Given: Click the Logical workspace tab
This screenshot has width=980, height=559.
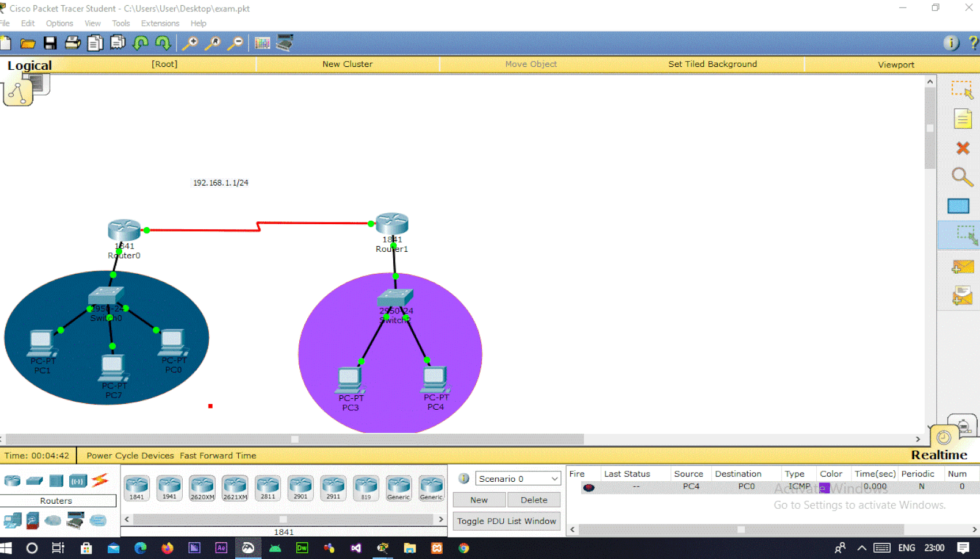Looking at the screenshot, I should [x=29, y=65].
